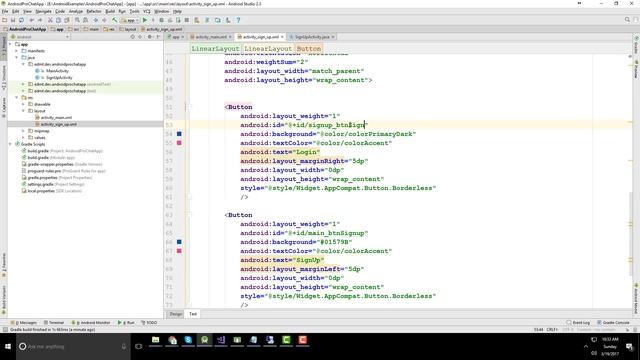Image resolution: width=640 pixels, height=360 pixels.
Task: Open the File menu
Action: (5, 11)
